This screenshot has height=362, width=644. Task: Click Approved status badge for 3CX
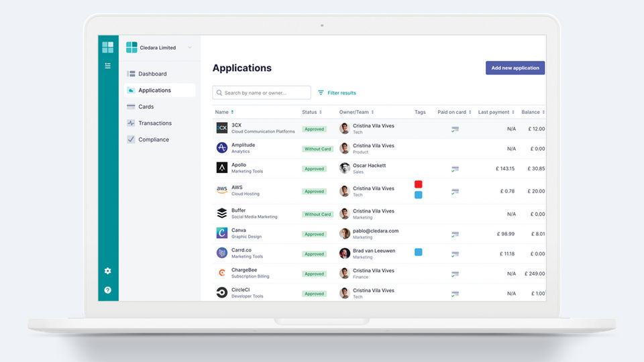[314, 129]
